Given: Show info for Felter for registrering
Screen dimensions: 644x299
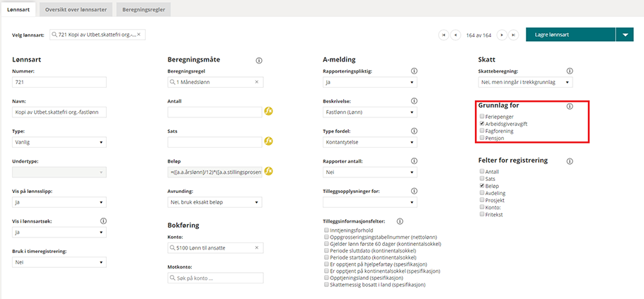Looking at the screenshot, I should coord(569,161).
